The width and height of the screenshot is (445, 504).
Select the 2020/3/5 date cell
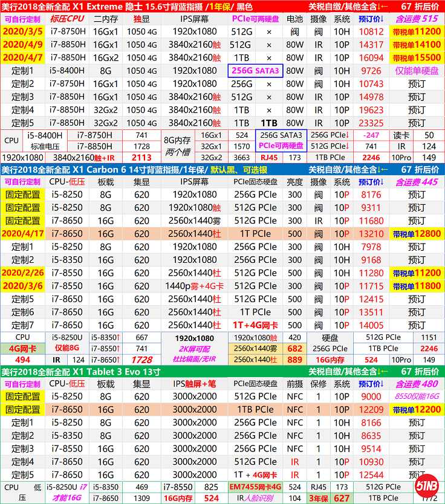click(22, 31)
